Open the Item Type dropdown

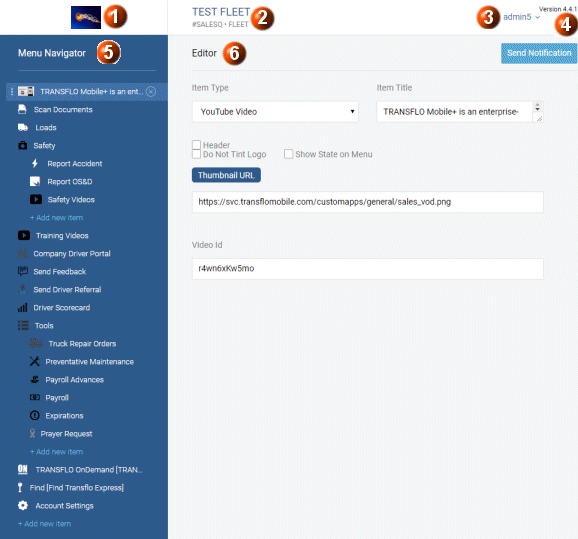[275, 112]
